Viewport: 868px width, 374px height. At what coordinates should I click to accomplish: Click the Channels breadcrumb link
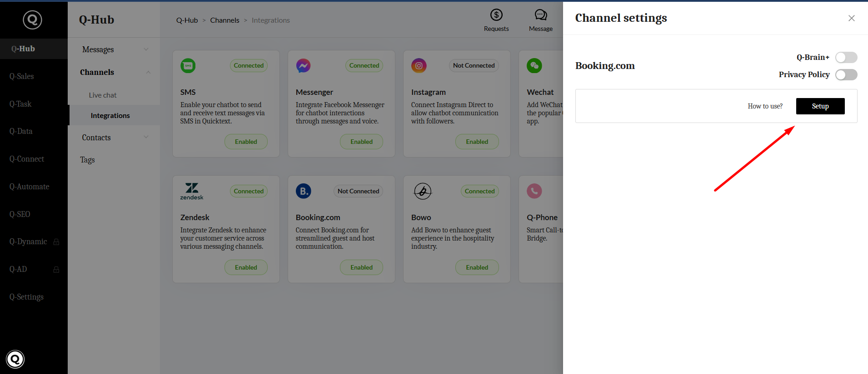[x=224, y=20]
